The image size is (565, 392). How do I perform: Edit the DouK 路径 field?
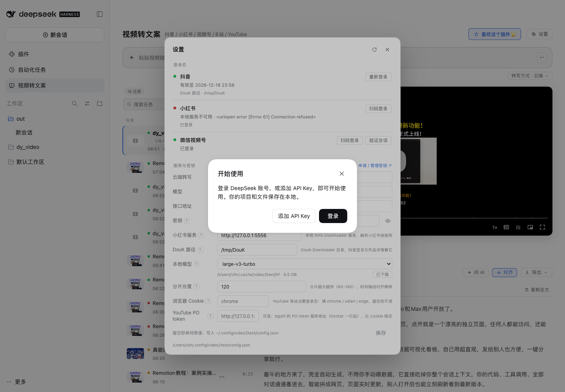(257, 250)
